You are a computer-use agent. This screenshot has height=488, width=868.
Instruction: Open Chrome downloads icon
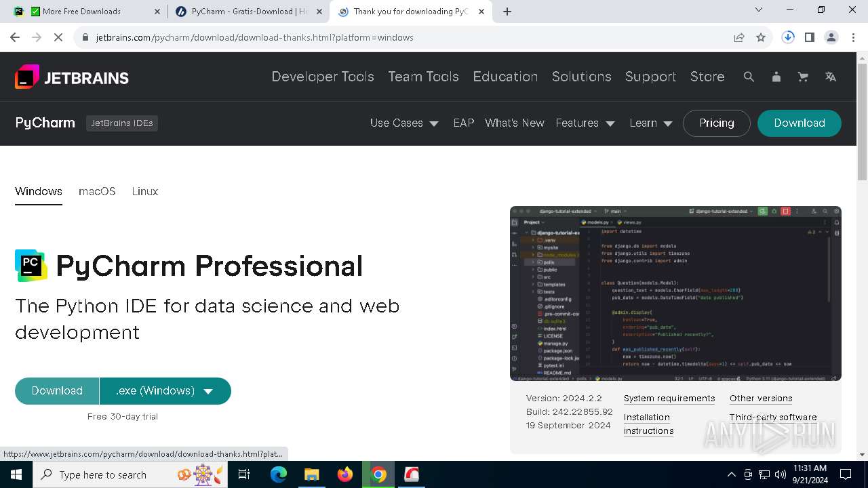788,37
